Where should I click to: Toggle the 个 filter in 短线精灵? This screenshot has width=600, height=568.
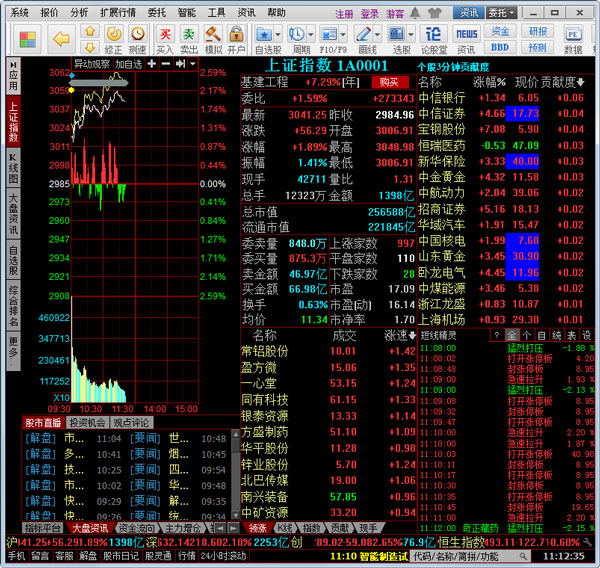coord(526,336)
